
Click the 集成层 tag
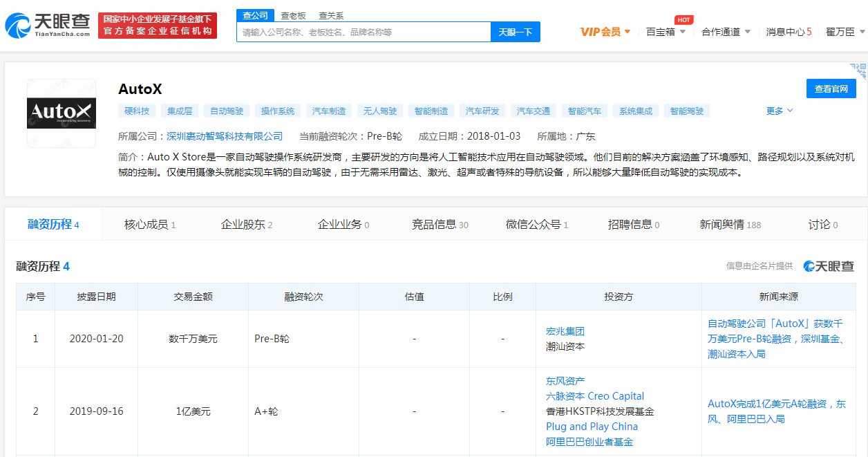click(180, 111)
